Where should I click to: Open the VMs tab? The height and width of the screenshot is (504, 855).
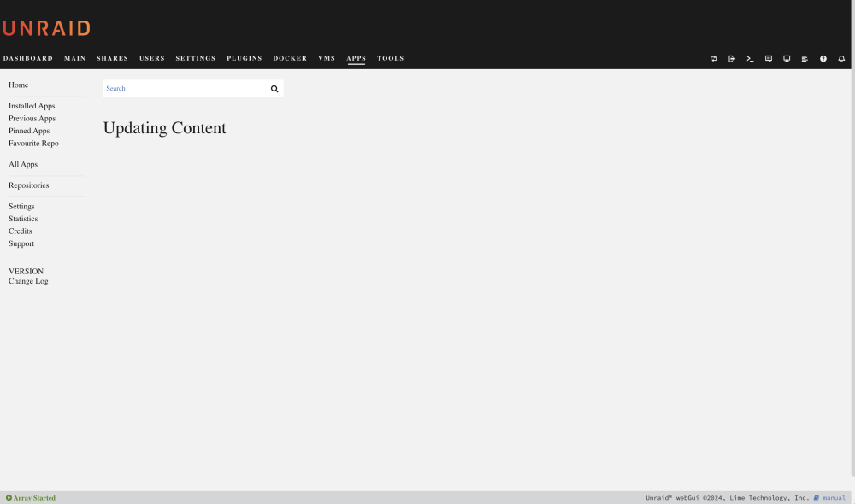(327, 58)
